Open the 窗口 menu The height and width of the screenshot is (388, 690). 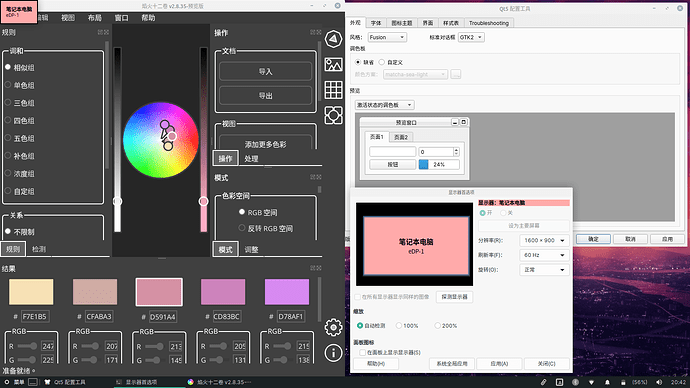(x=121, y=18)
